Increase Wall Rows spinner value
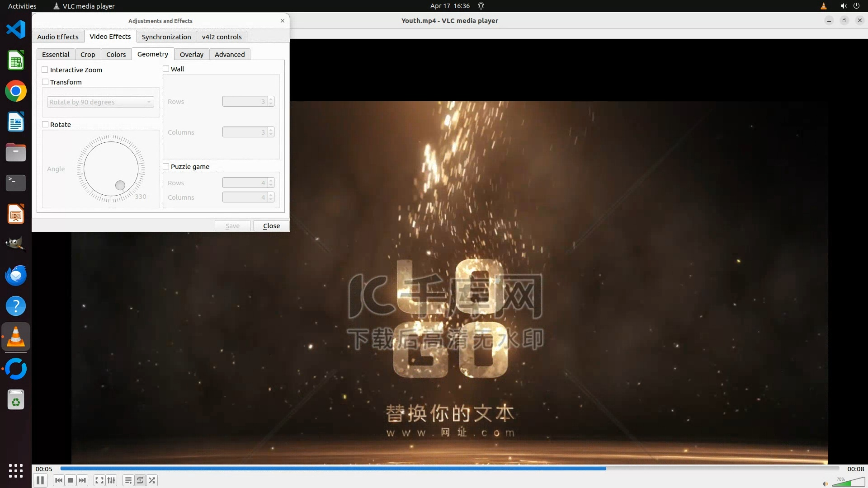The height and width of the screenshot is (488, 868). pos(271,99)
